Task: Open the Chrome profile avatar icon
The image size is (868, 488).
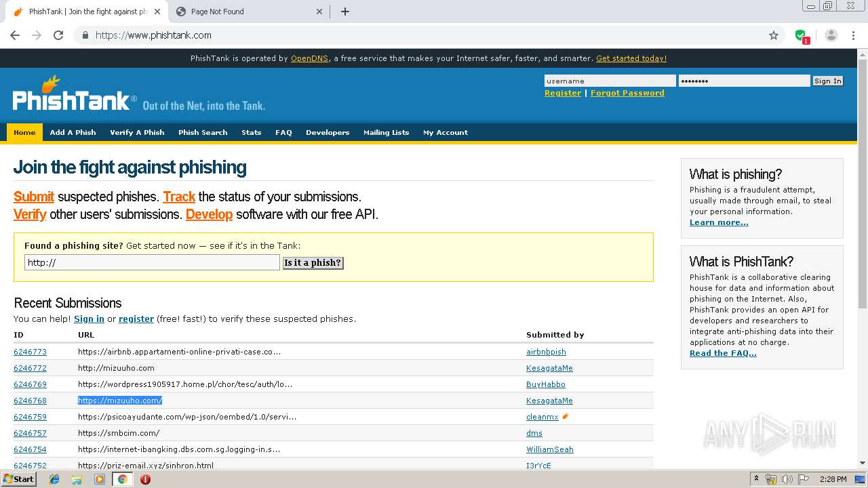Action: click(831, 35)
